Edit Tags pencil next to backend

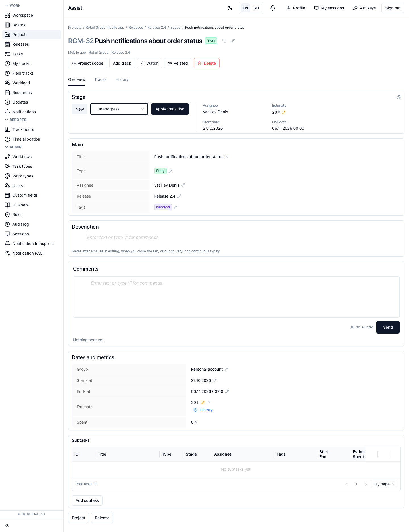click(176, 207)
